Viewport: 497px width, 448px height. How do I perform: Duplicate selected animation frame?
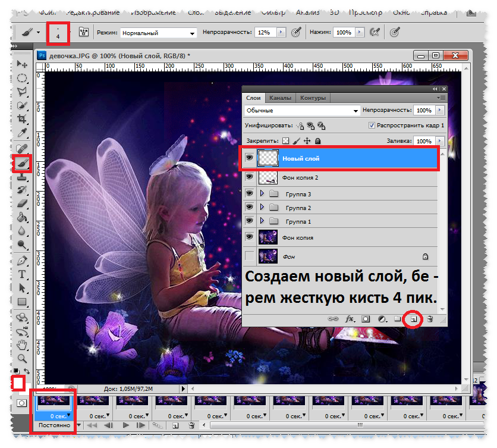[x=175, y=425]
